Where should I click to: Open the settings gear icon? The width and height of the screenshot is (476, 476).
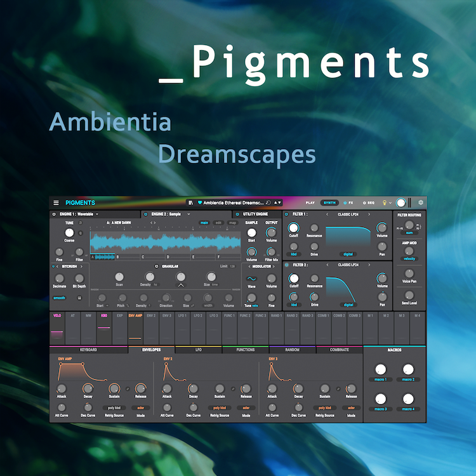[421, 202]
